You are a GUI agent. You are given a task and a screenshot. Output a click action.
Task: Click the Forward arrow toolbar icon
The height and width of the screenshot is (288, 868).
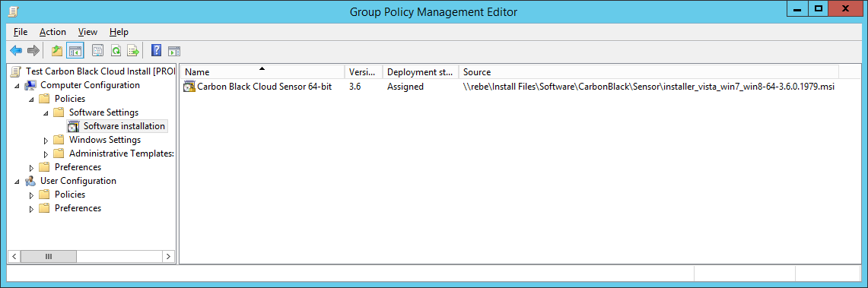click(x=33, y=51)
